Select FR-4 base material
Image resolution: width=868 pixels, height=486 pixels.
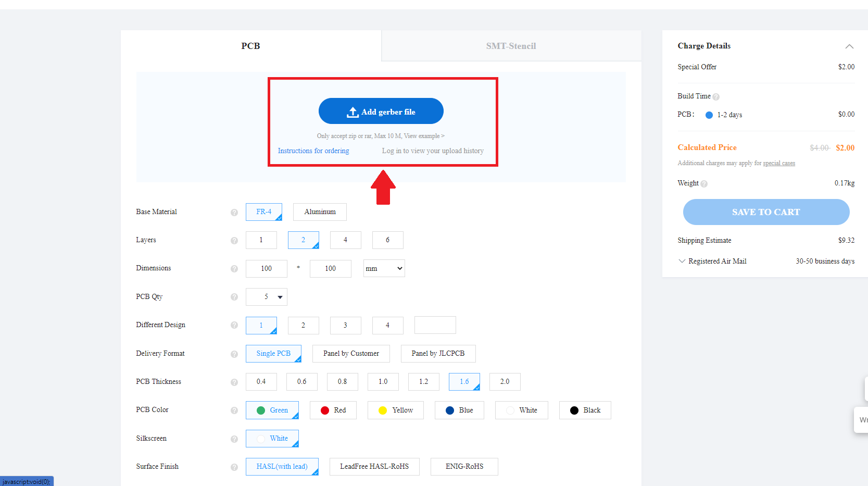[264, 212]
